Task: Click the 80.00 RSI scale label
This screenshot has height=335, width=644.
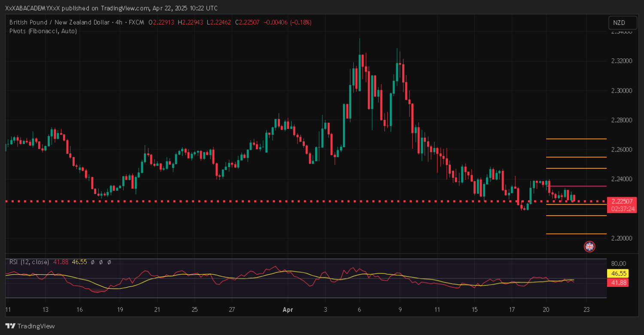Action: 619,263
